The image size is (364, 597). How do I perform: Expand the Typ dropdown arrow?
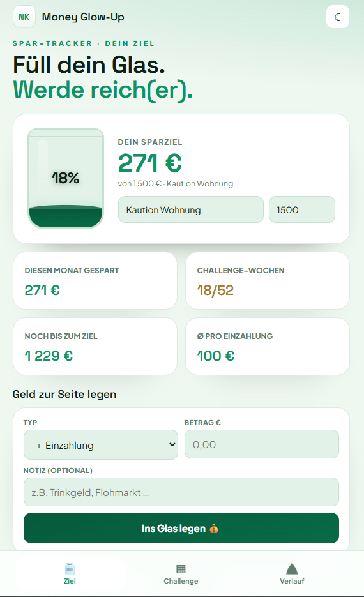coord(172,444)
